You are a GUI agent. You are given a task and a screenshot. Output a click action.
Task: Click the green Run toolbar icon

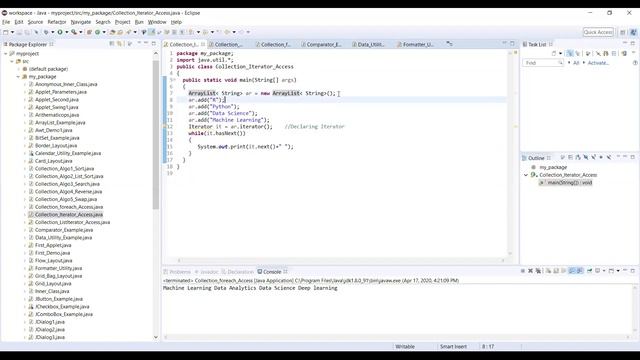(x=60, y=32)
